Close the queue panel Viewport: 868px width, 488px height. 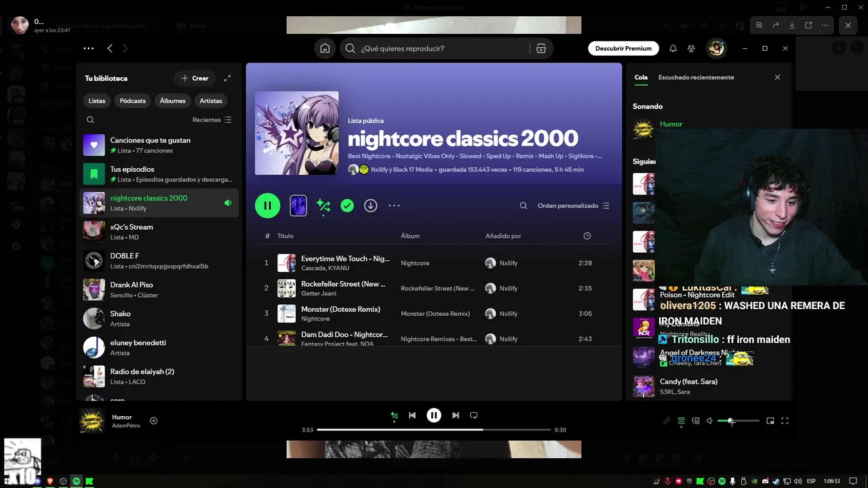pyautogui.click(x=777, y=77)
